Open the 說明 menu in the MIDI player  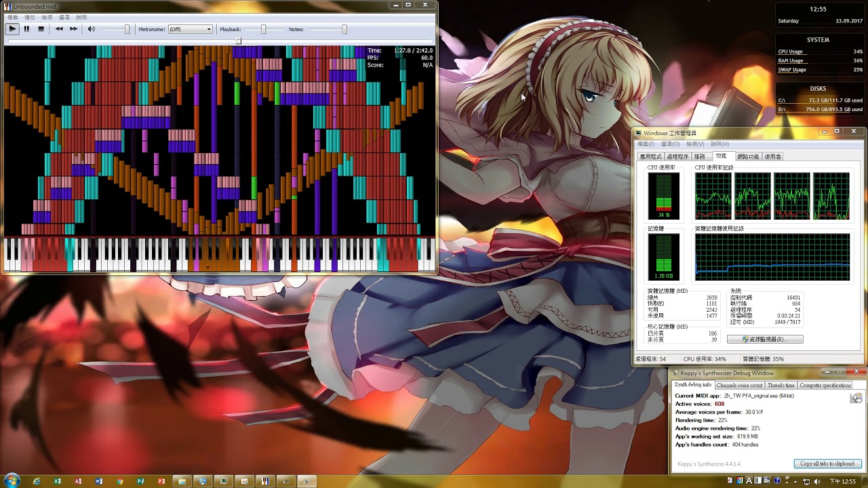(81, 17)
